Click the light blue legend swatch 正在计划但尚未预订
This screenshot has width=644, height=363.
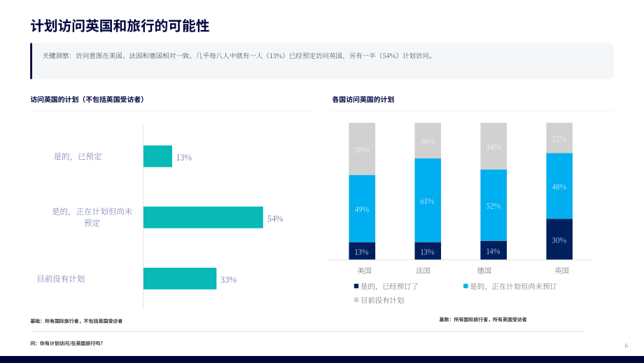(x=465, y=286)
